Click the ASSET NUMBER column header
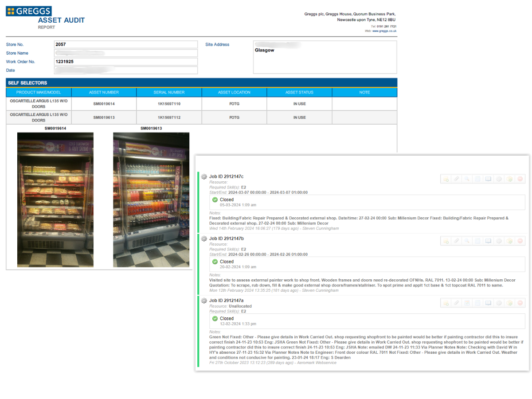 pos(104,92)
